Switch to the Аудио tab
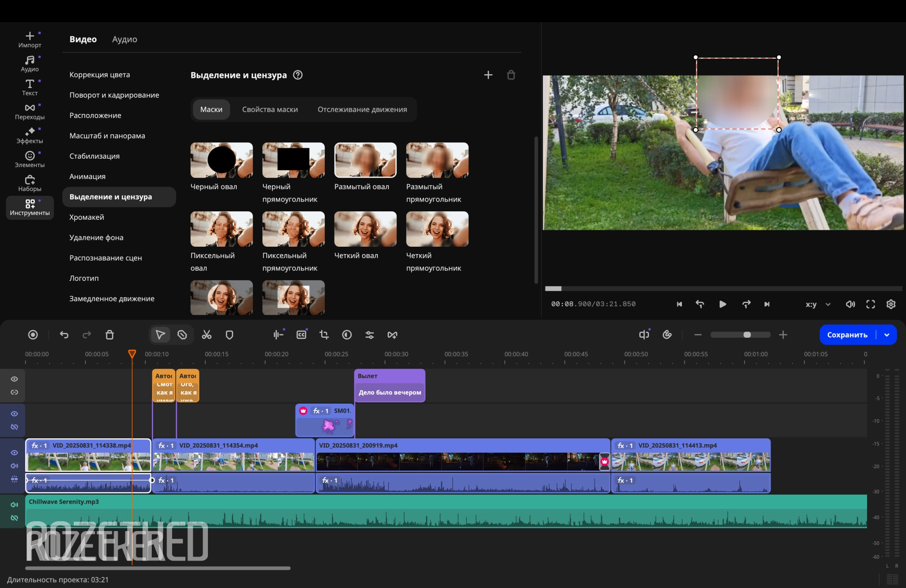 pos(124,39)
